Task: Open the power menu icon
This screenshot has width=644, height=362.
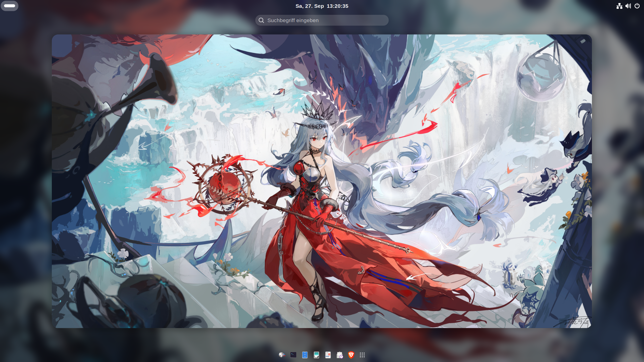Action: click(x=637, y=6)
